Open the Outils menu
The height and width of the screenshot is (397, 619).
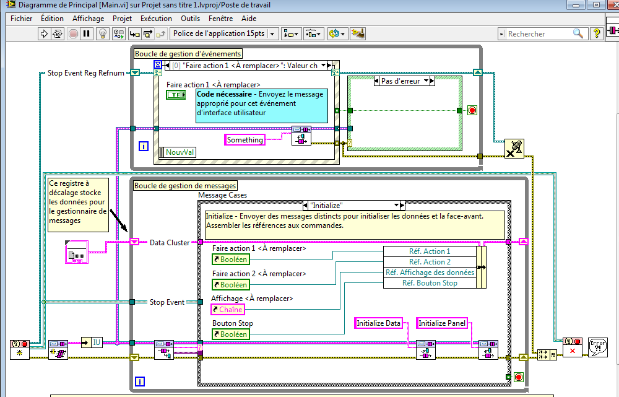[190, 19]
